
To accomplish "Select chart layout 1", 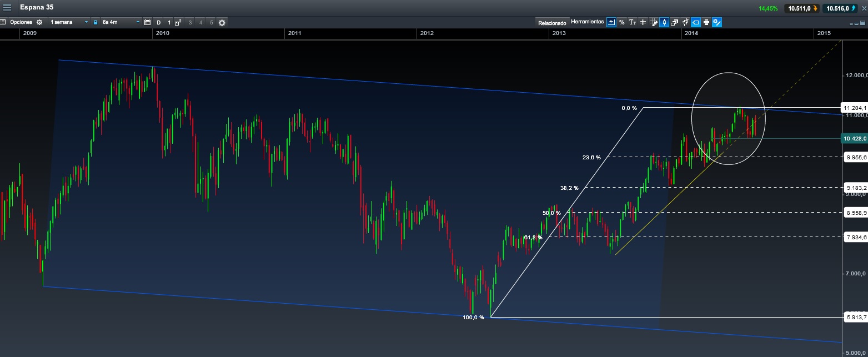I will tap(169, 22).
